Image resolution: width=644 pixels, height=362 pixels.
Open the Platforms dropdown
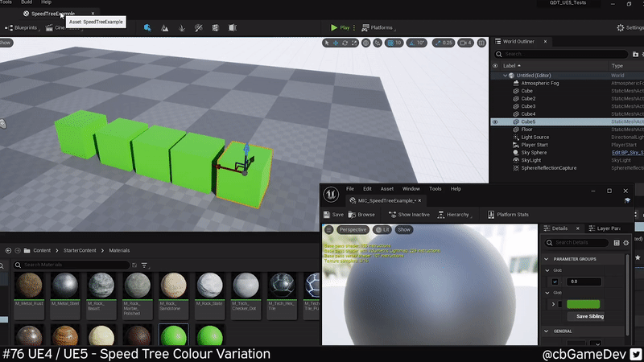[x=378, y=27]
